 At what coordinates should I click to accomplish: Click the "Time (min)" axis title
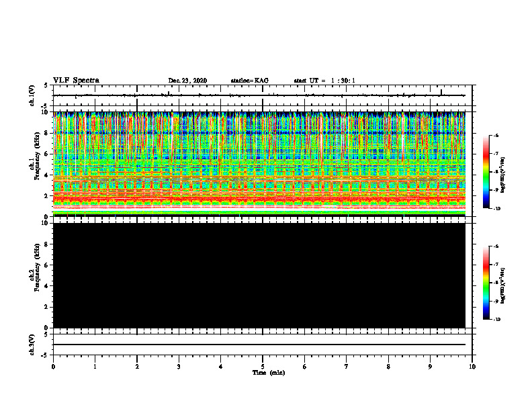click(269, 373)
